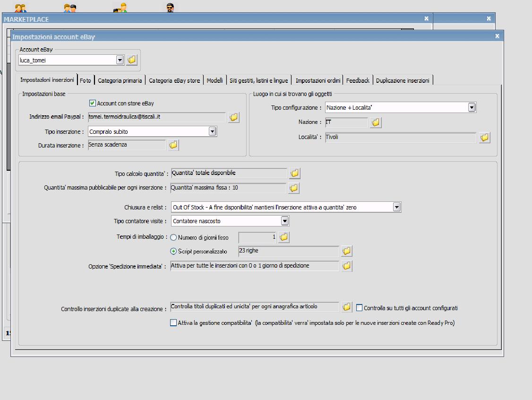Click the Nazione IT field
The width and height of the screenshot is (532, 400).
(x=346, y=122)
